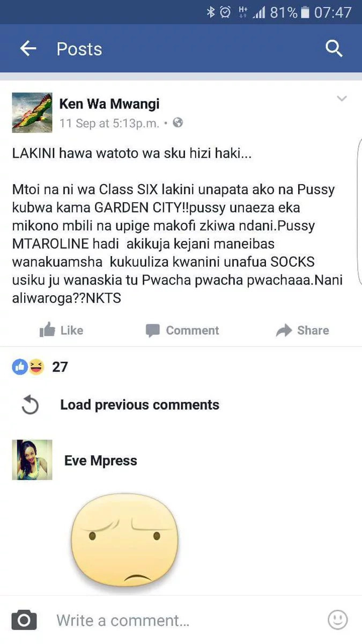This screenshot has height=644, width=362.
Task: Open the emoji smiley picker
Action: point(338,620)
